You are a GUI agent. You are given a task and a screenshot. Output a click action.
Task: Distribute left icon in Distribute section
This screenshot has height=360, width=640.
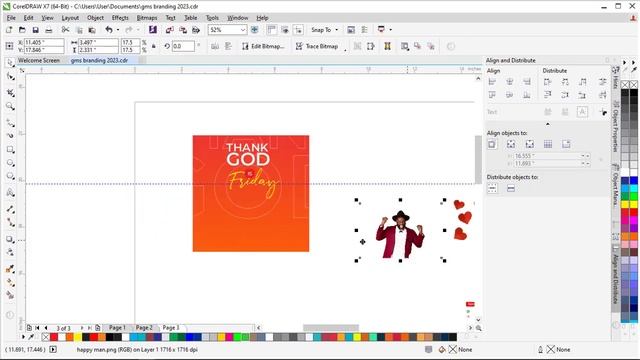pos(547,82)
